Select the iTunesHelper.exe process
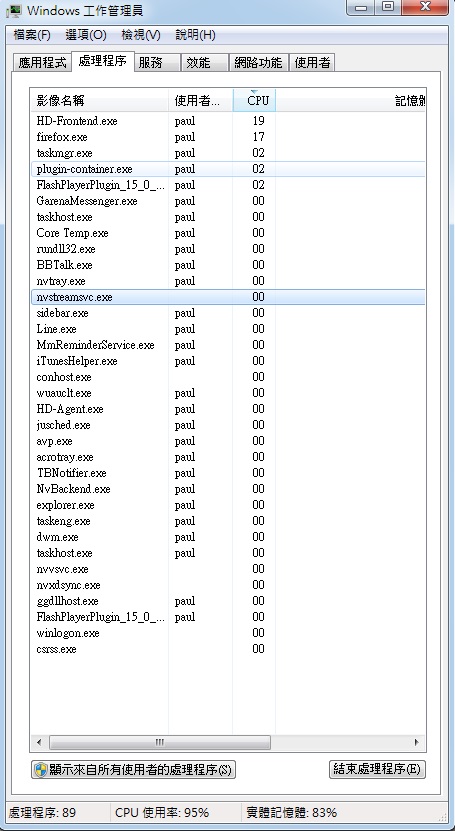The height and width of the screenshot is (831, 455). 228,361
